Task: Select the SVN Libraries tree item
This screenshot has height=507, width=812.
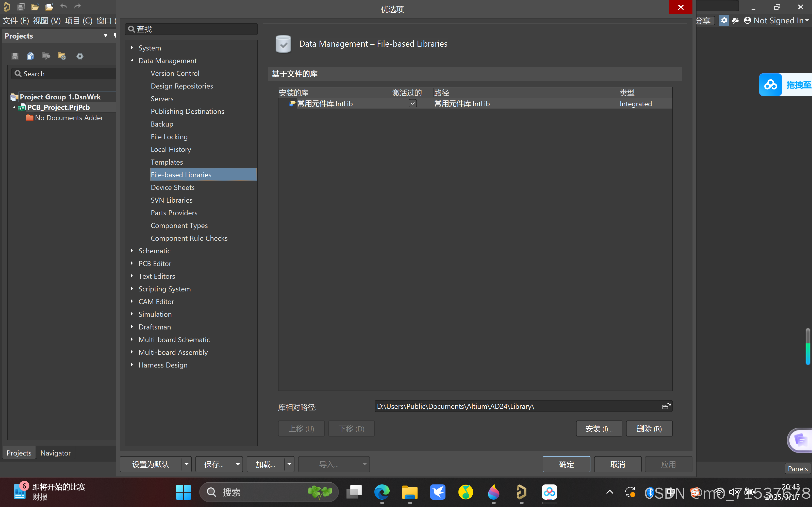Action: 171,200
